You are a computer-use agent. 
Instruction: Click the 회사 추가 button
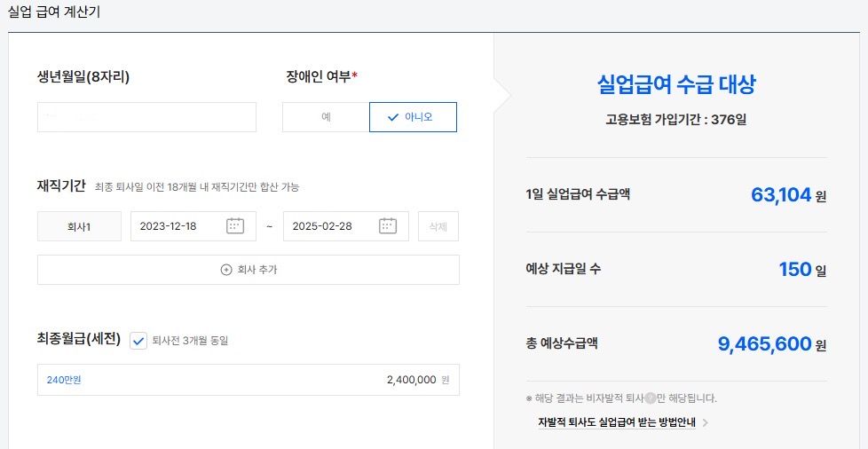[x=249, y=270]
